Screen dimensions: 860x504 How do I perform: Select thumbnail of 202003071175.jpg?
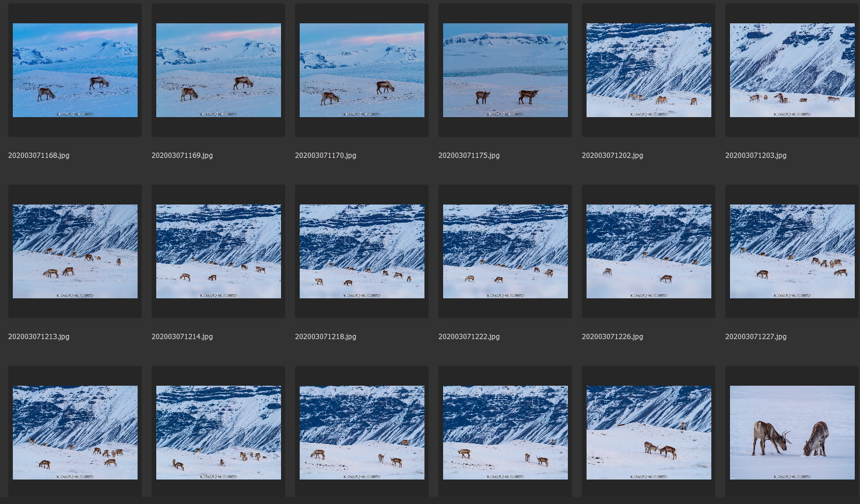click(506, 70)
